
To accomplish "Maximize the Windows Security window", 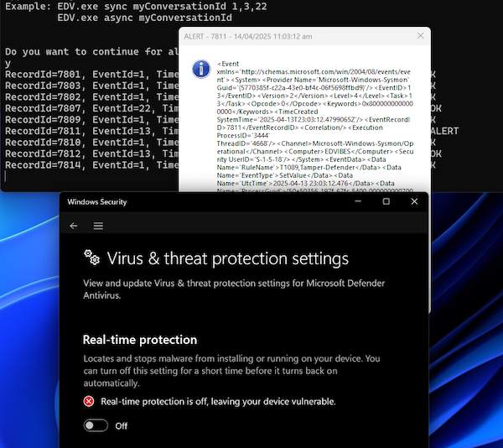I will click(x=386, y=201).
